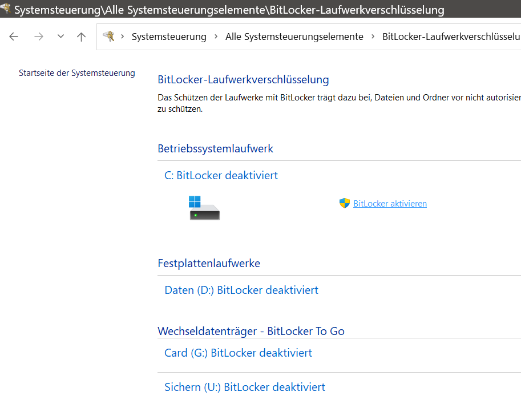
Task: Go up one level arrow
Action: [x=81, y=37]
